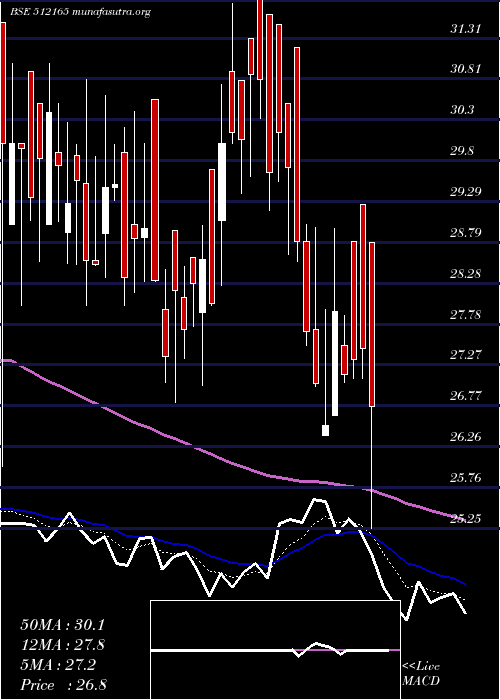The height and width of the screenshot is (700, 500).
Task: Click the '5MA : 27.2' readout
Action: tap(58, 665)
